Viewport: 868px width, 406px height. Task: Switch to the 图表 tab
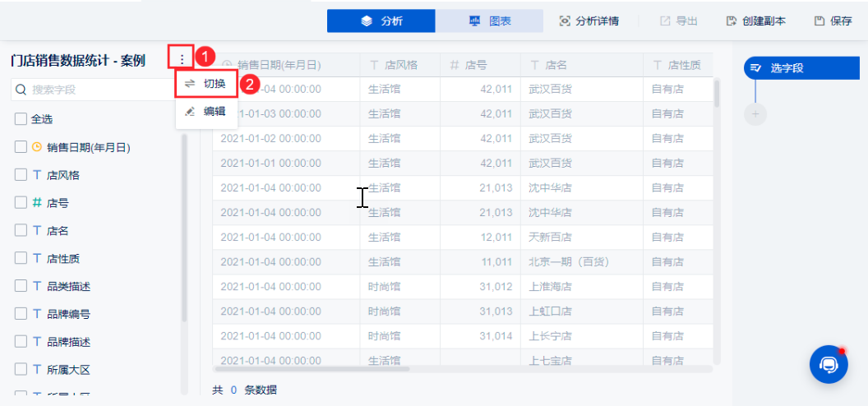tap(489, 21)
